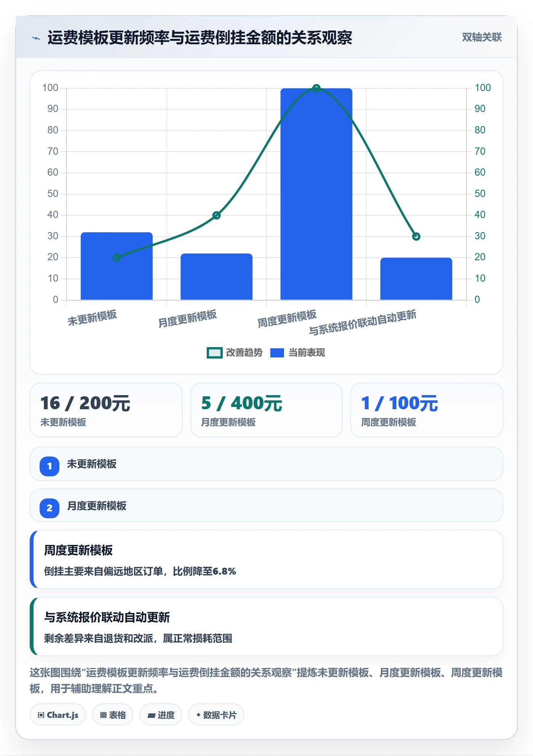Image resolution: width=533 pixels, height=756 pixels.
Task: Click the 当前表现 legend label
Action: pos(306,353)
